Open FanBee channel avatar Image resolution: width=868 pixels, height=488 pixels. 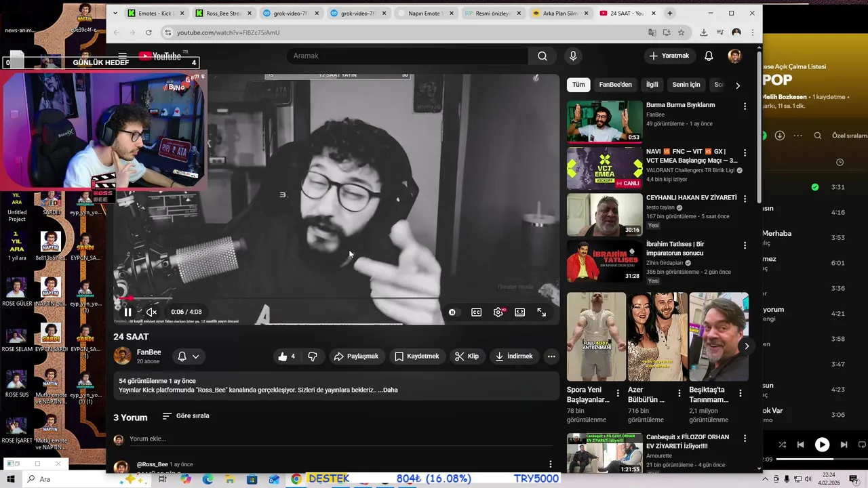pyautogui.click(x=122, y=356)
